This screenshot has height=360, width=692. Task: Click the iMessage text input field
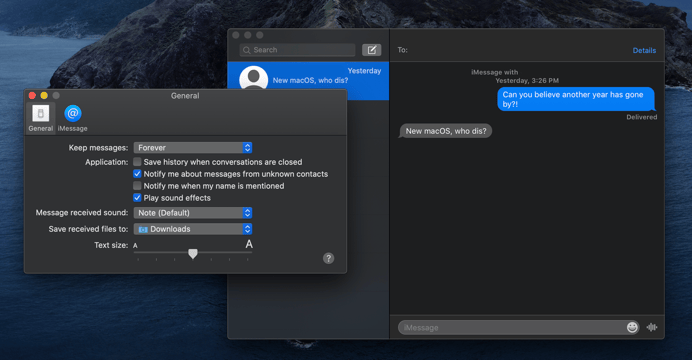518,327
